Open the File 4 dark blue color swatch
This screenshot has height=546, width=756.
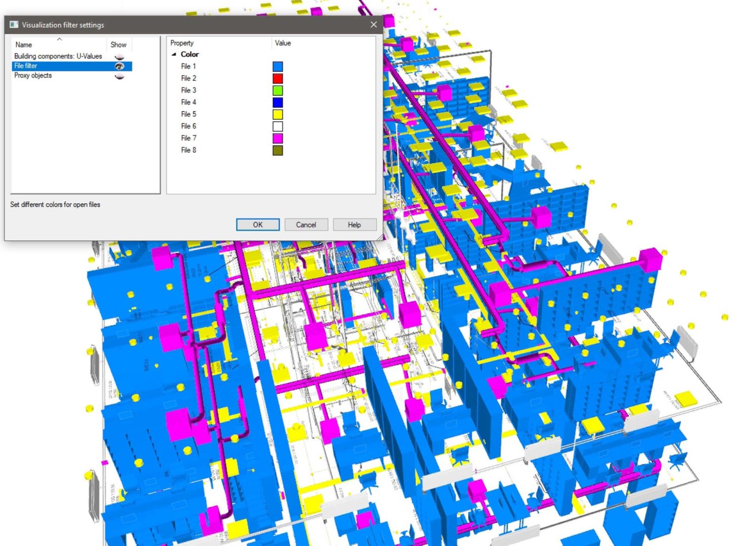[x=278, y=103]
